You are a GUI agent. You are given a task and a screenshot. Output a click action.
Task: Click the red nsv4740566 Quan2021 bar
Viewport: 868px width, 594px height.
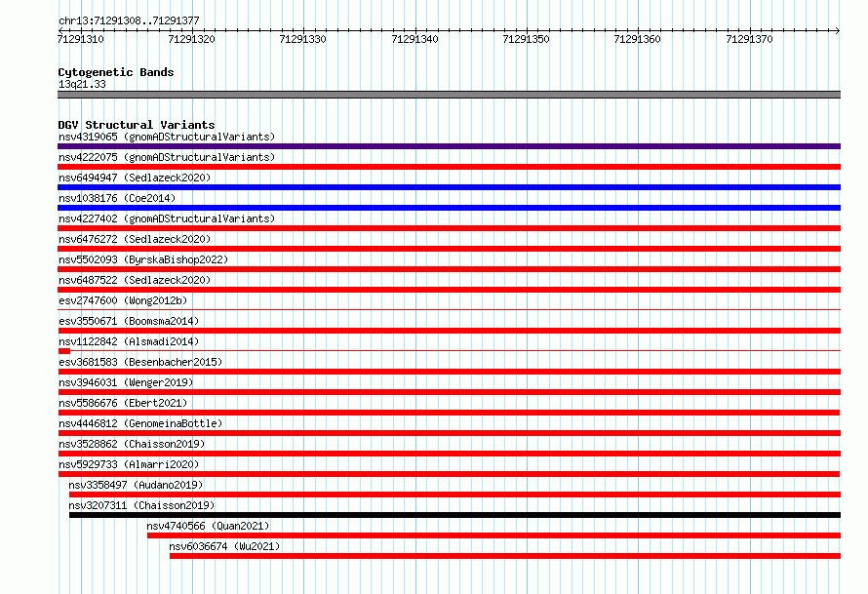click(x=493, y=535)
